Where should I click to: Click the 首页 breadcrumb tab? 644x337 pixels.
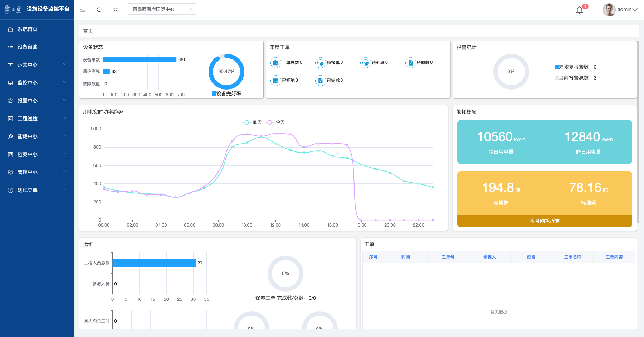[88, 31]
